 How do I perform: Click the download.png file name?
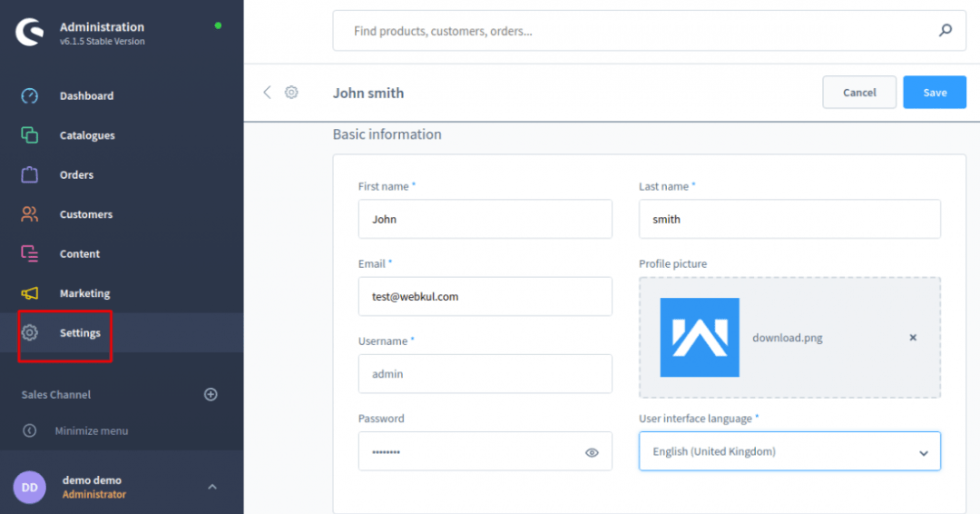click(x=788, y=338)
